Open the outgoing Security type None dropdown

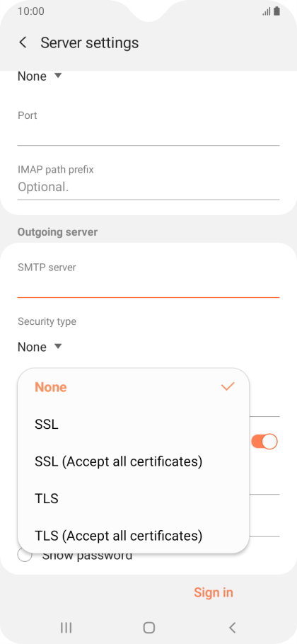pyautogui.click(x=40, y=347)
